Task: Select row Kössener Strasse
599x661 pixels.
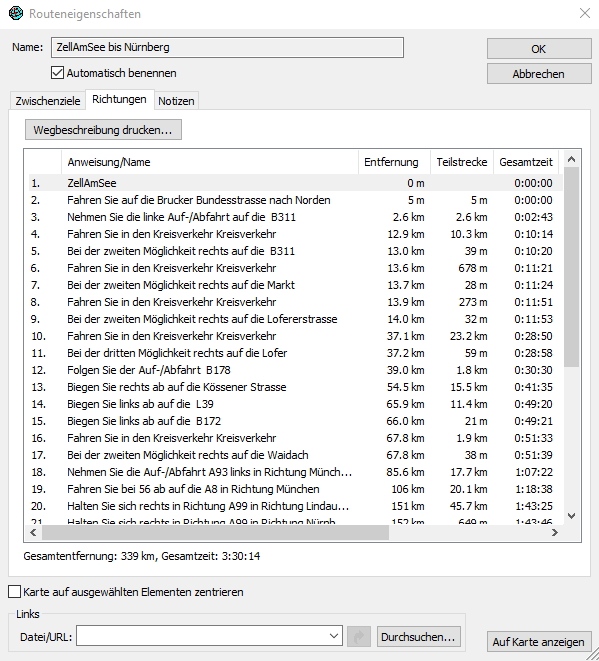Action: (x=295, y=387)
